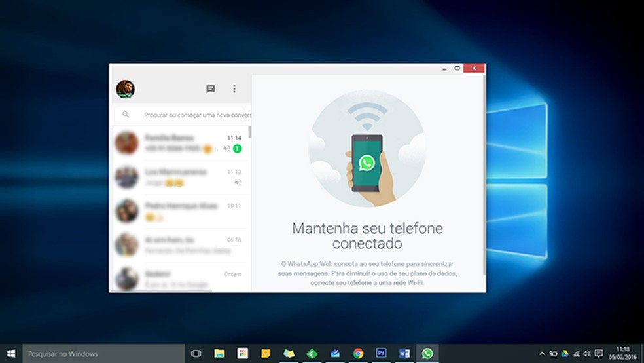Click the battery tray icon
This screenshot has width=644, height=363.
[x=554, y=354]
